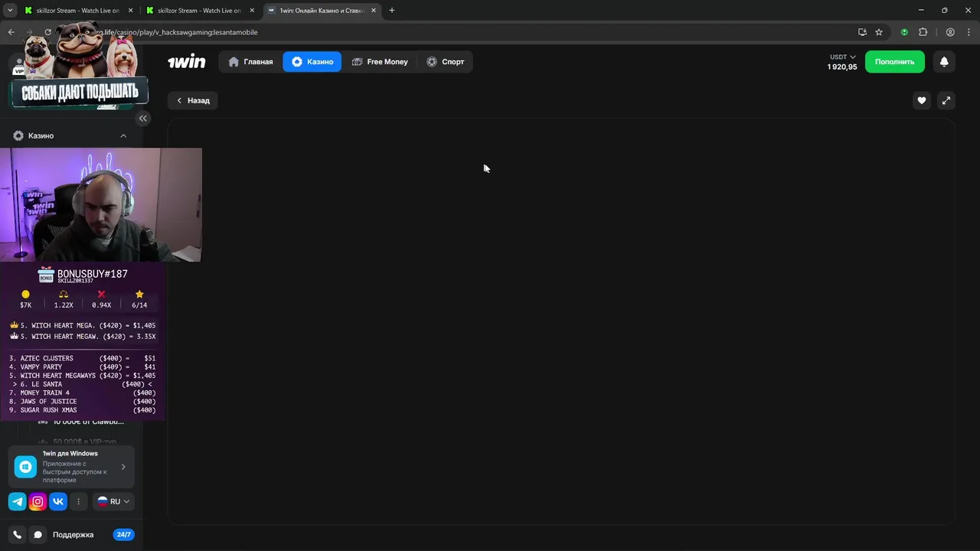Viewport: 980px width, 551px height.
Task: Open the Instagram social link
Action: (x=38, y=502)
